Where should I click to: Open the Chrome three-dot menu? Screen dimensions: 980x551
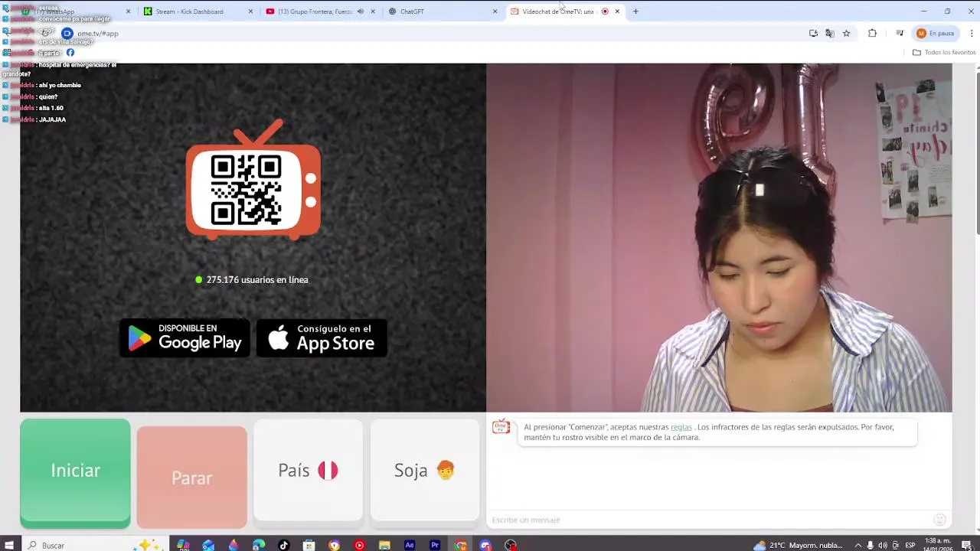point(972,33)
